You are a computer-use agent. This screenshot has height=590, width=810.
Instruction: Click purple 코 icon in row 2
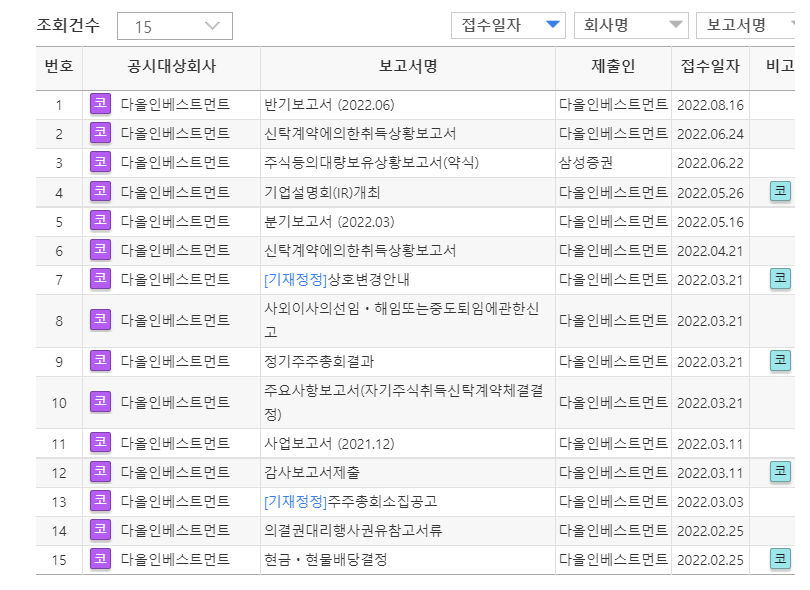[100, 132]
